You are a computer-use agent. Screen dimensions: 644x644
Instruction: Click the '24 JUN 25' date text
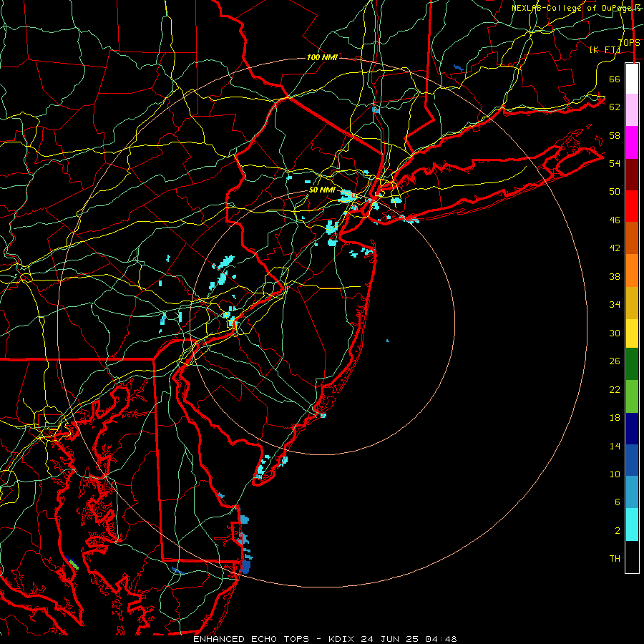tap(391, 639)
